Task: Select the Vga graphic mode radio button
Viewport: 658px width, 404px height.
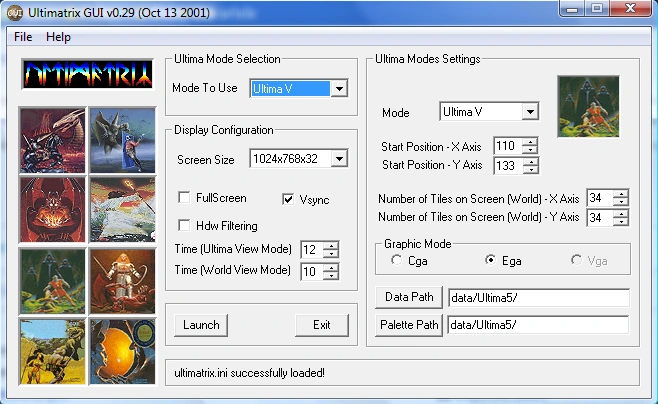Action: pyautogui.click(x=577, y=260)
